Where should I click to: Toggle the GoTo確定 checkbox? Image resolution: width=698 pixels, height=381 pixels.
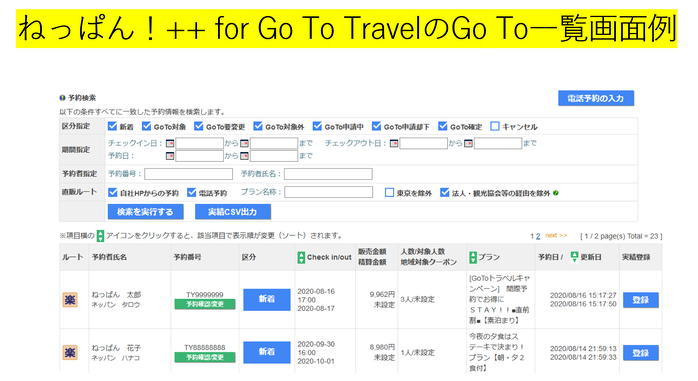point(442,126)
